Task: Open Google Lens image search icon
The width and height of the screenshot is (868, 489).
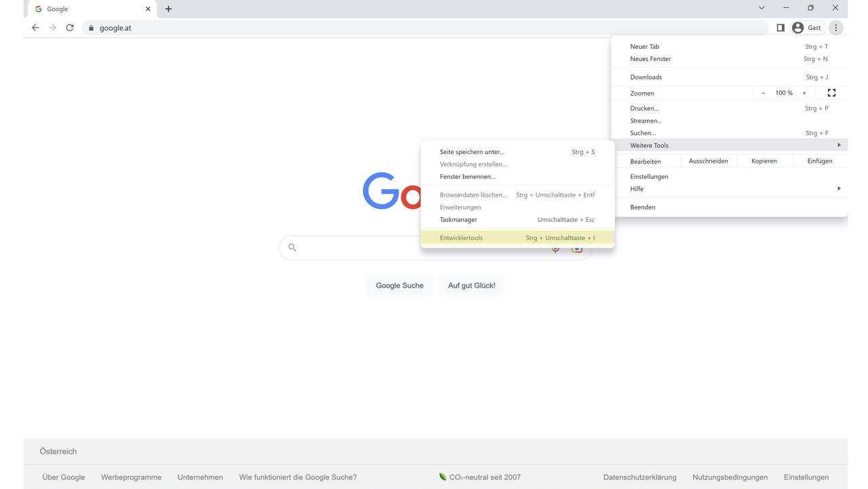Action: [576, 248]
